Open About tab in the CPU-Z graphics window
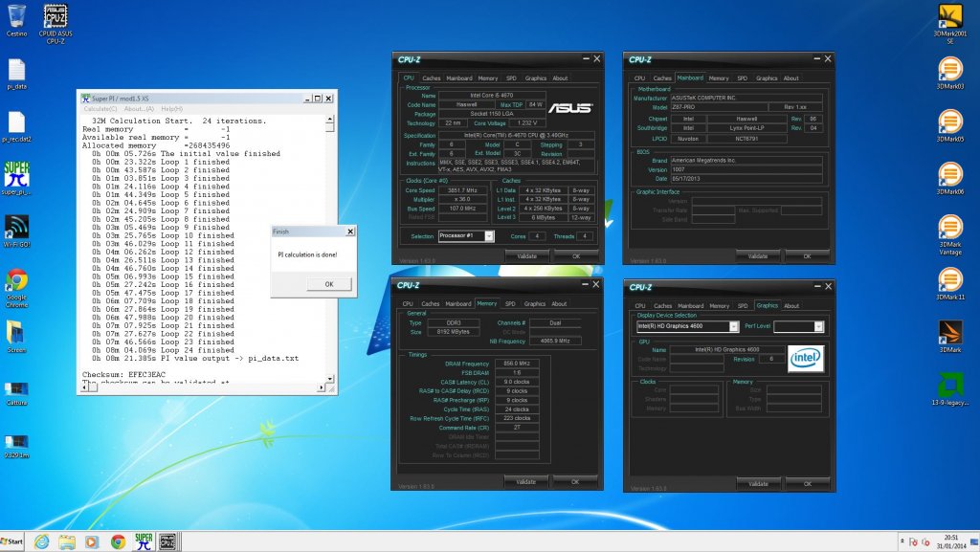 [x=791, y=306]
